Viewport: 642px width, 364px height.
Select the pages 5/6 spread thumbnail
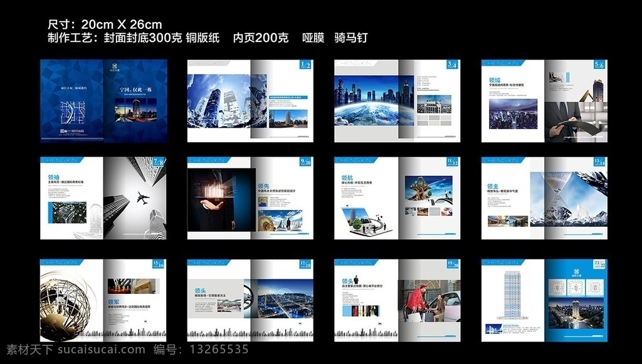(544, 101)
